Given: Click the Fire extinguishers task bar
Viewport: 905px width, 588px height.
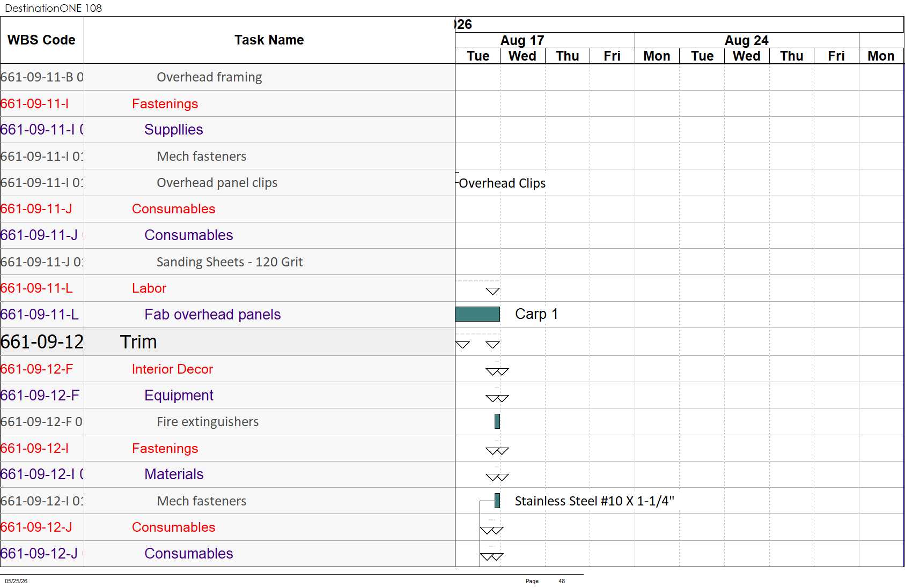Looking at the screenshot, I should coord(497,421).
